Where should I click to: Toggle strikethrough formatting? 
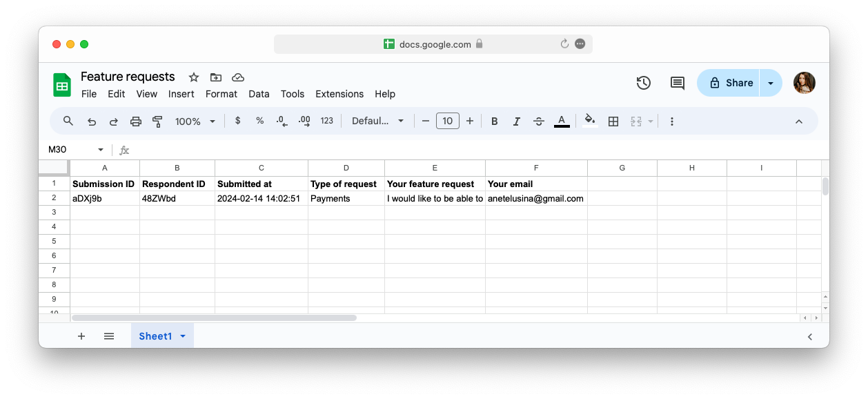click(x=539, y=121)
